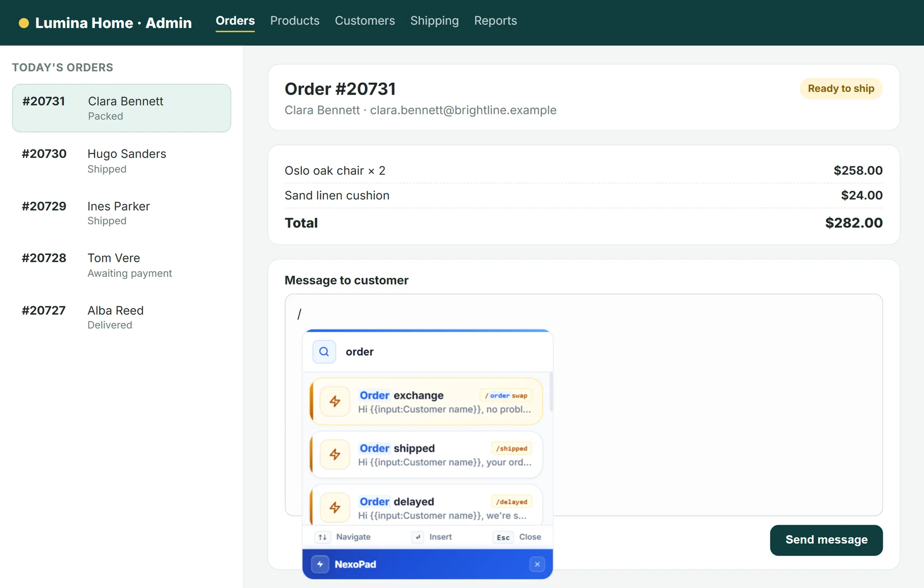Click the up-down Navigate key icon
Viewport: 924px width, 588px height.
tap(322, 537)
